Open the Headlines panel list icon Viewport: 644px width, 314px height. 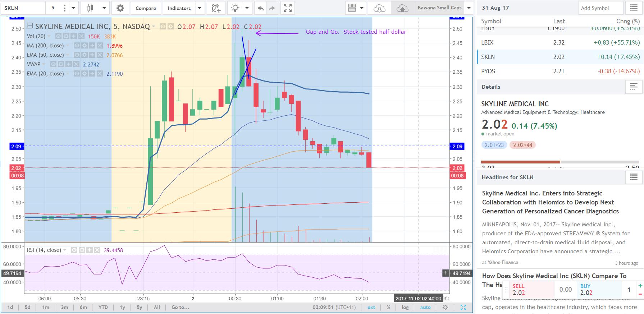634,177
